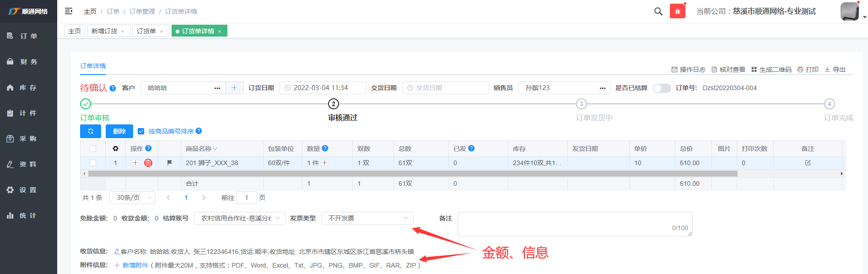This screenshot has height=274, width=868.
Task: Check the row 1 selection checkbox
Action: point(93,163)
